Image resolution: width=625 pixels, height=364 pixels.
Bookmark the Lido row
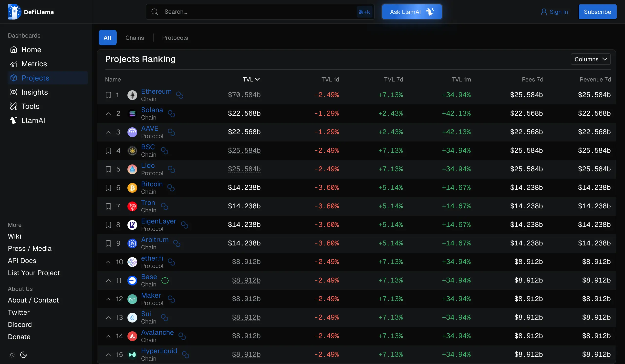click(108, 169)
